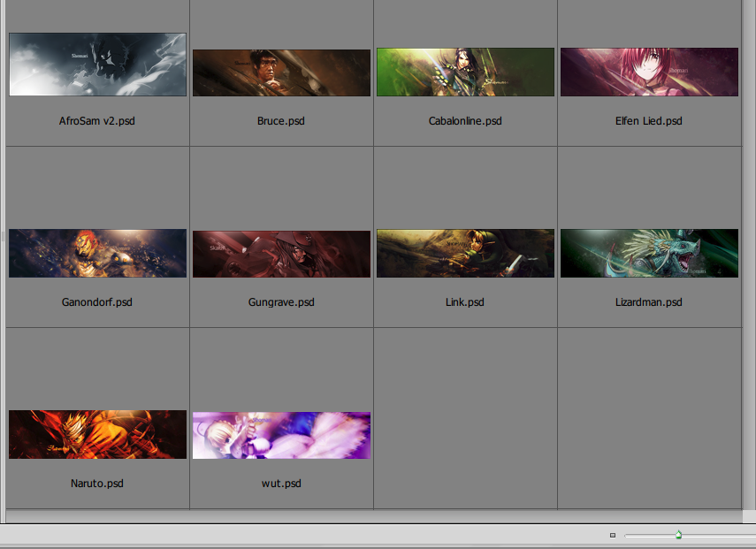Click the 'Naruto.psd' file name label
This screenshot has width=756, height=549.
(97, 484)
